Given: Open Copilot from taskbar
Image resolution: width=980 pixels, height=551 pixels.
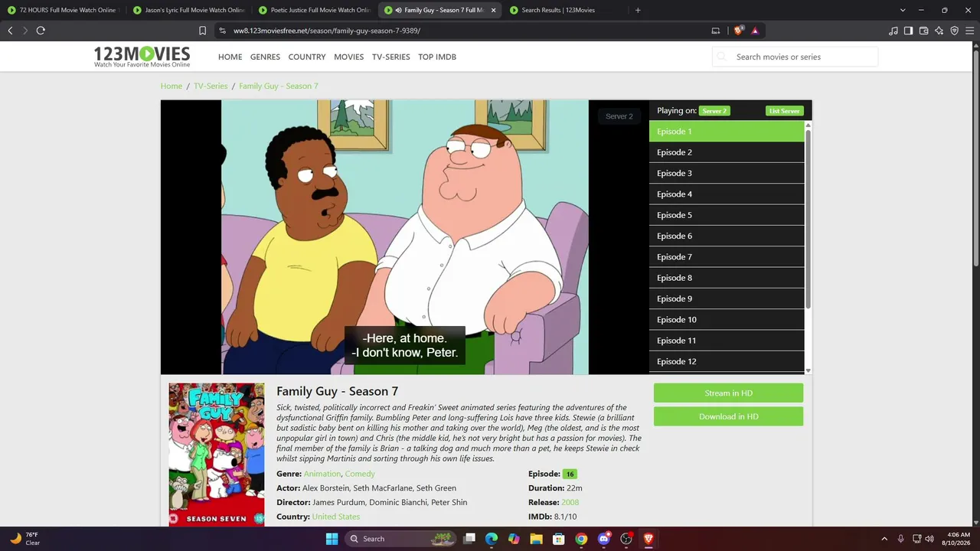Looking at the screenshot, I should pyautogui.click(x=514, y=539).
